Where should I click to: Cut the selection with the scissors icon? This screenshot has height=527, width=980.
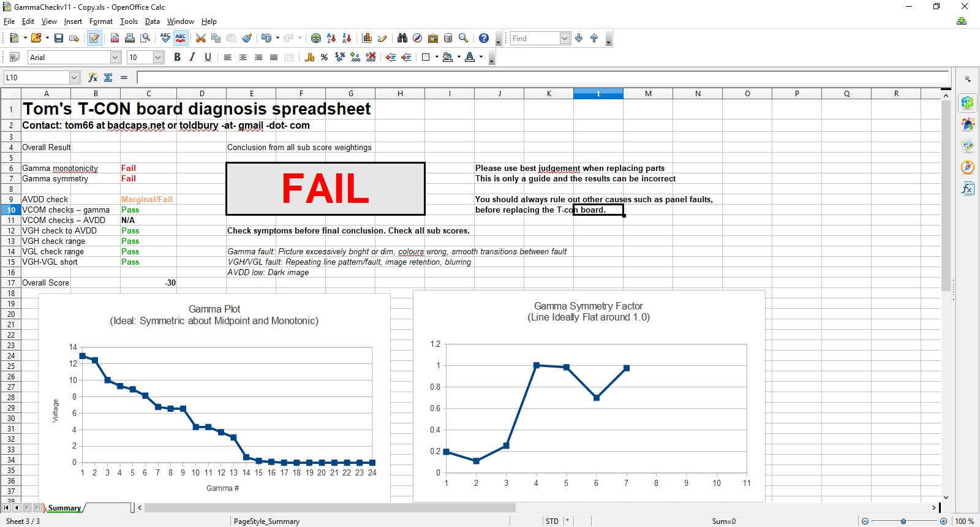coord(201,38)
